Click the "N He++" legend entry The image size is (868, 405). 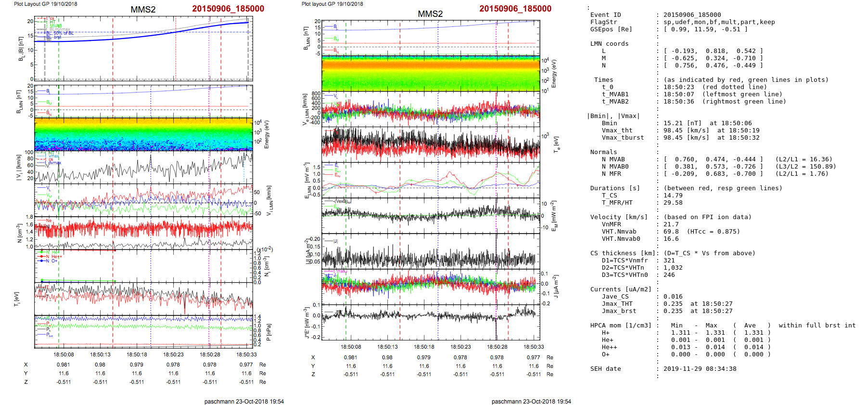[x=51, y=257]
